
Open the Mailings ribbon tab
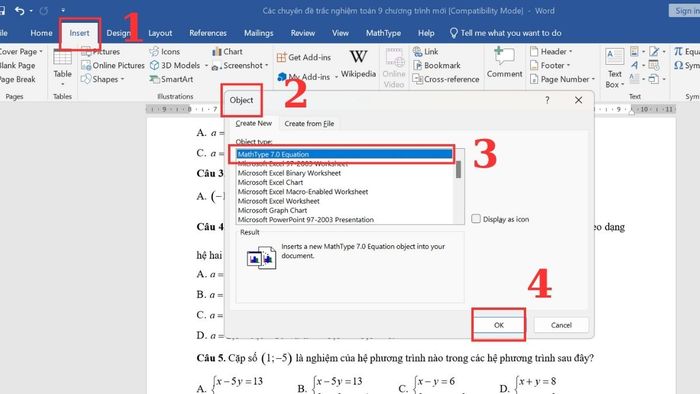[258, 33]
